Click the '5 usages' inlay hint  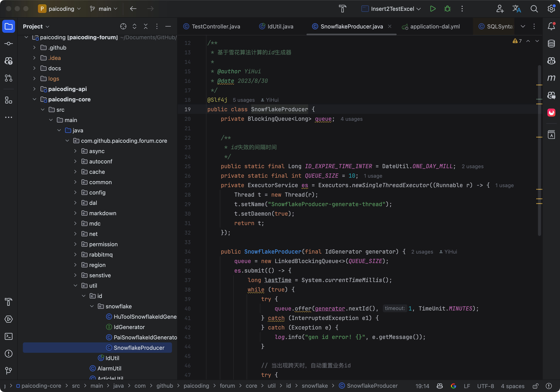point(243,100)
